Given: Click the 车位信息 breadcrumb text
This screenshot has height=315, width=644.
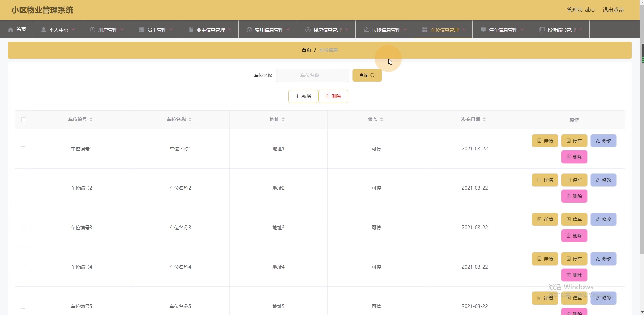Looking at the screenshot, I should click(x=329, y=50).
